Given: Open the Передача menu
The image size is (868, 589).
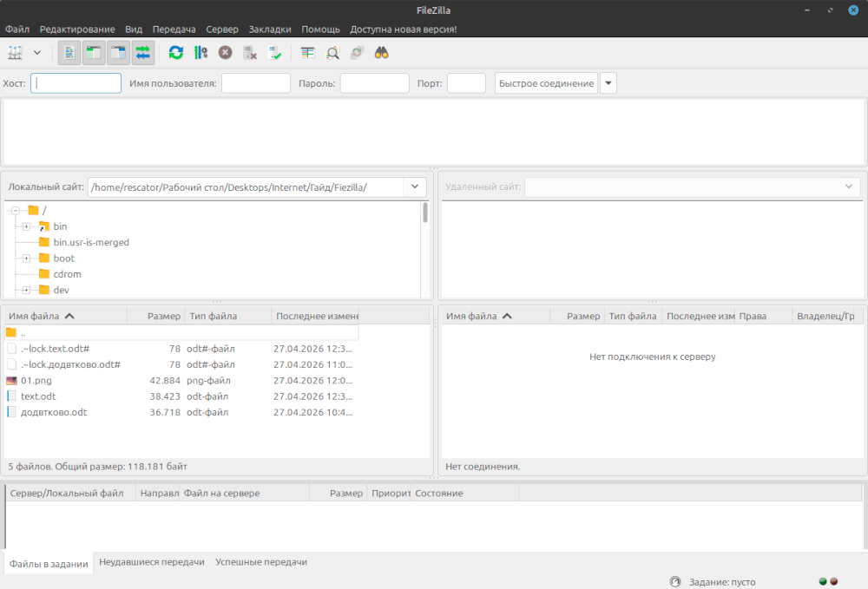Looking at the screenshot, I should [174, 29].
